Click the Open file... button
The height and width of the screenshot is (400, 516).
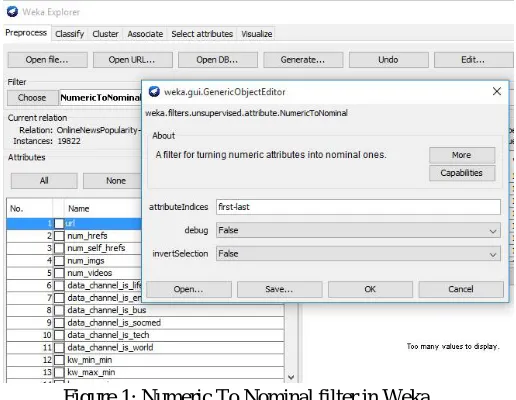coord(47,60)
